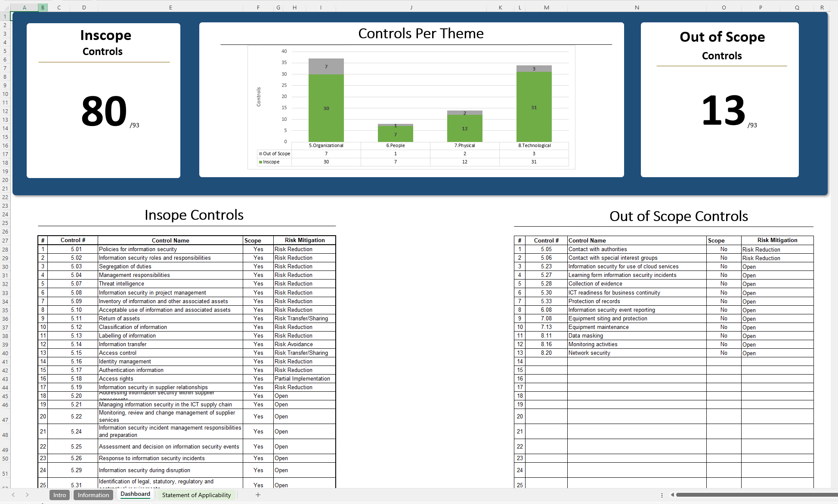Select the Information sheet tab
The height and width of the screenshot is (504, 838).
click(x=93, y=495)
